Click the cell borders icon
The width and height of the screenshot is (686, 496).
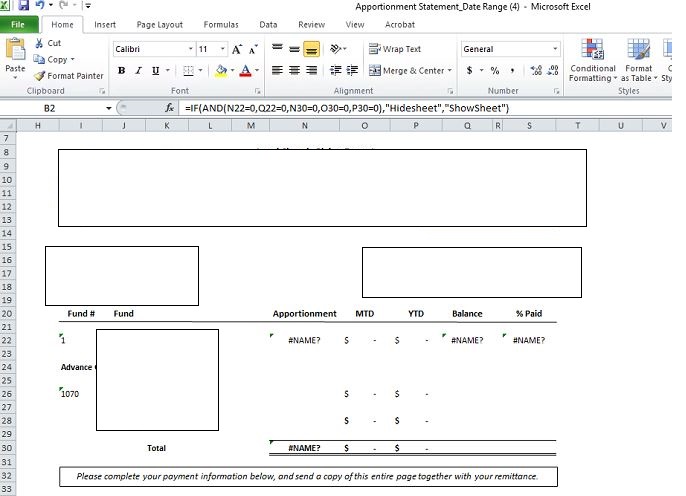[x=188, y=70]
